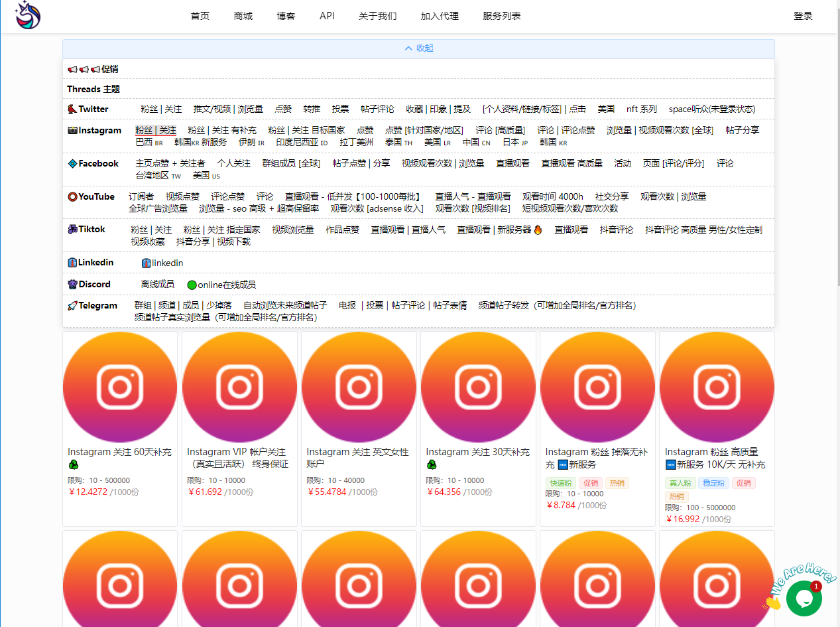
Task: Click the 真人粉 tag
Action: pyautogui.click(x=680, y=483)
